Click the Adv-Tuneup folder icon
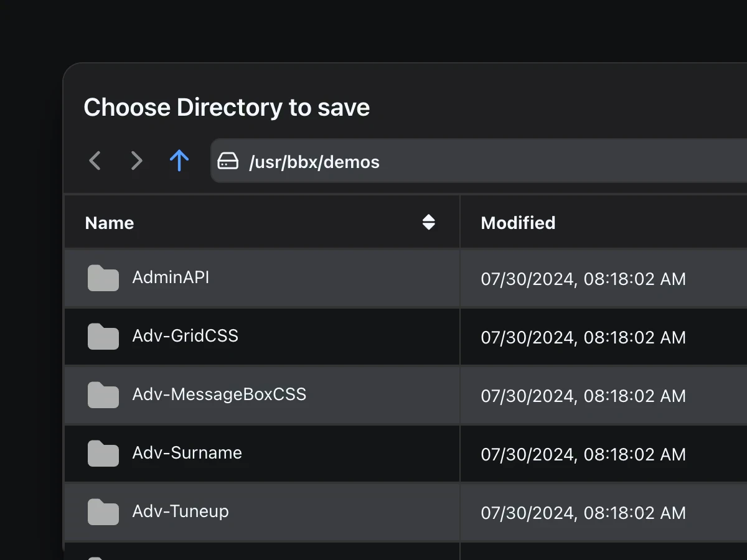 103,512
